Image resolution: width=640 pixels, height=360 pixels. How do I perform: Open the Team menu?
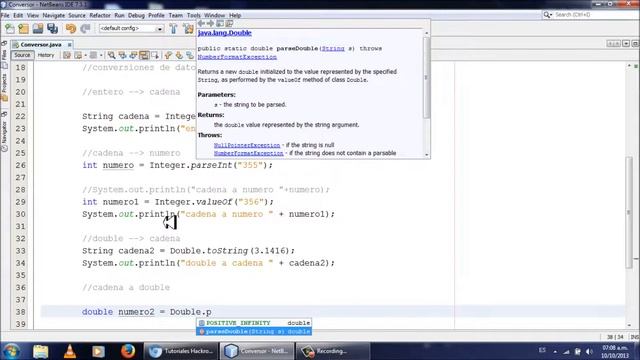coord(176,15)
